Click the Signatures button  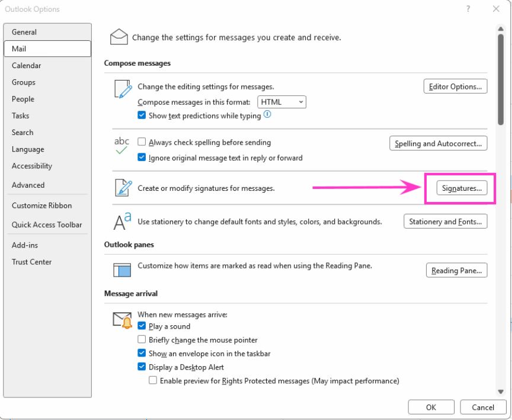pos(462,188)
